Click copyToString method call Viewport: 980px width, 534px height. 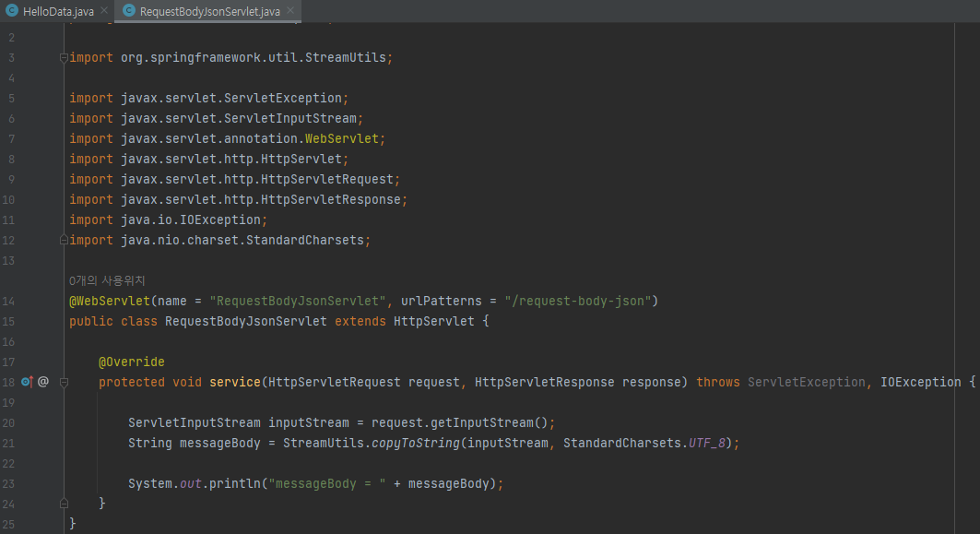click(x=416, y=444)
